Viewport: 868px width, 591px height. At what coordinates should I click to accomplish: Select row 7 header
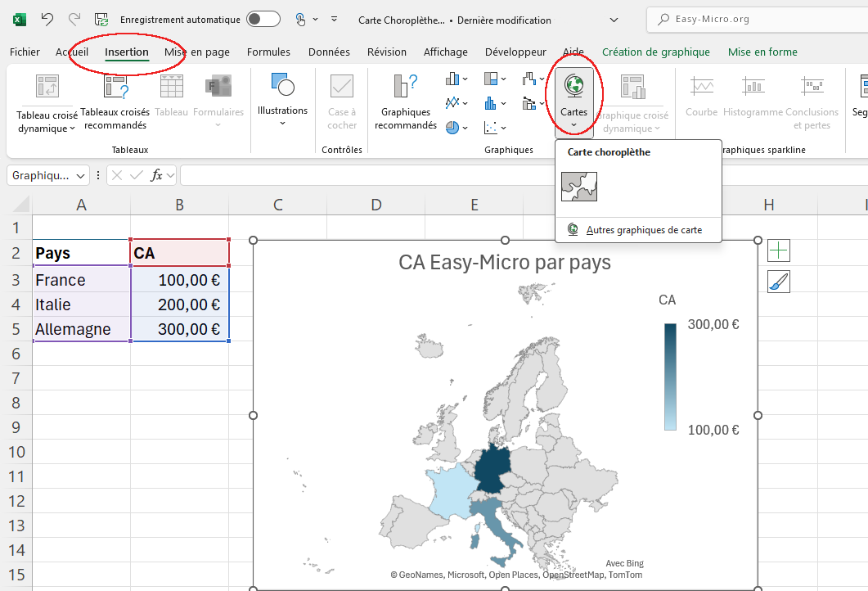(x=16, y=378)
